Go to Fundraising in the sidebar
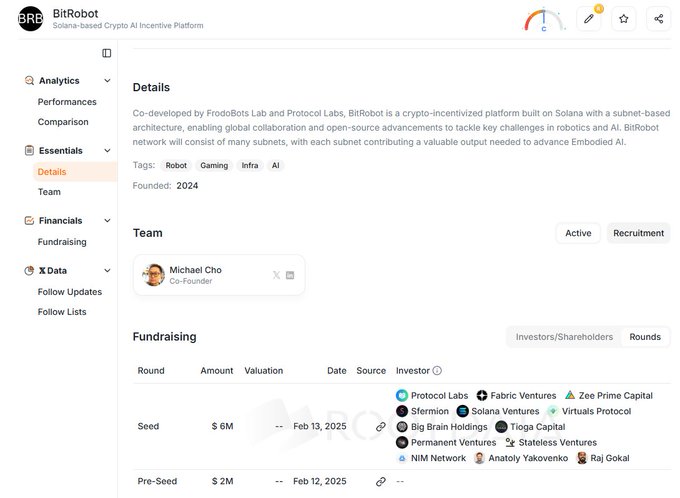The height and width of the screenshot is (498, 680). click(62, 242)
